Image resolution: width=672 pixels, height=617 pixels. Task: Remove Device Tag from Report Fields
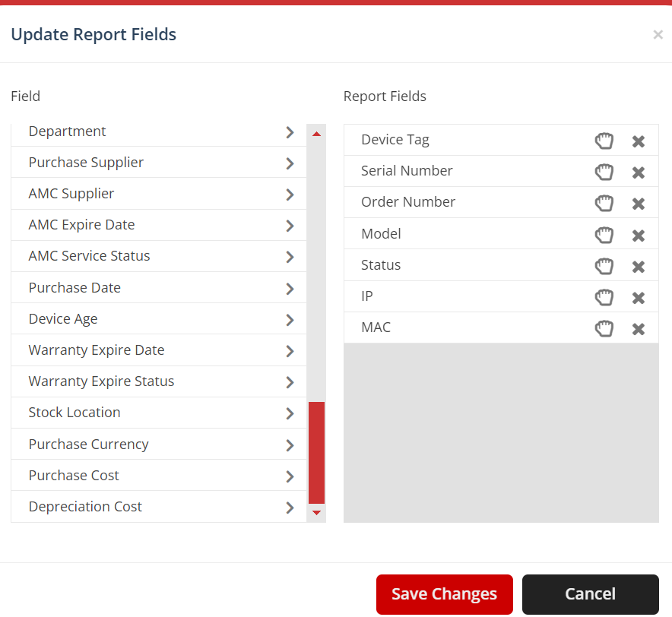click(x=638, y=140)
